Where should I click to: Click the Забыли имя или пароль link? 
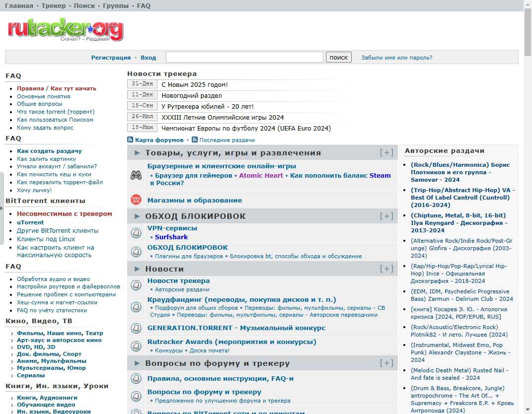(x=396, y=58)
